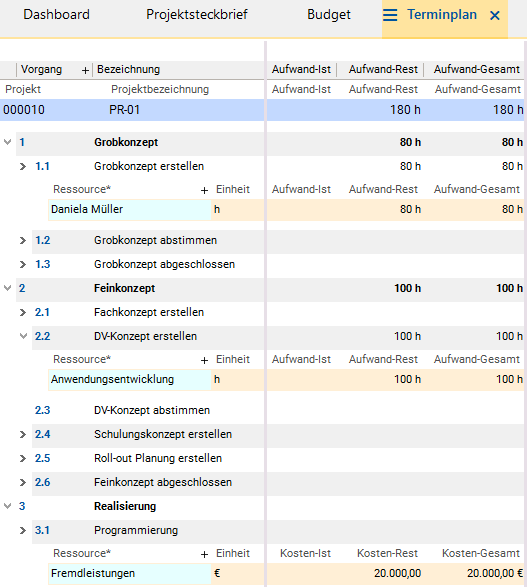
Task: Click Roll-out Planung erstellen task name
Action: 158,458
